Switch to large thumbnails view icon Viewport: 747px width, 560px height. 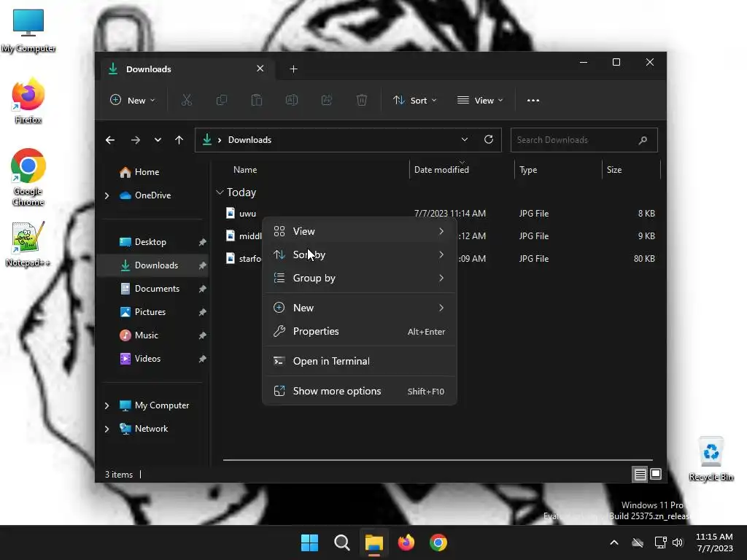click(656, 474)
